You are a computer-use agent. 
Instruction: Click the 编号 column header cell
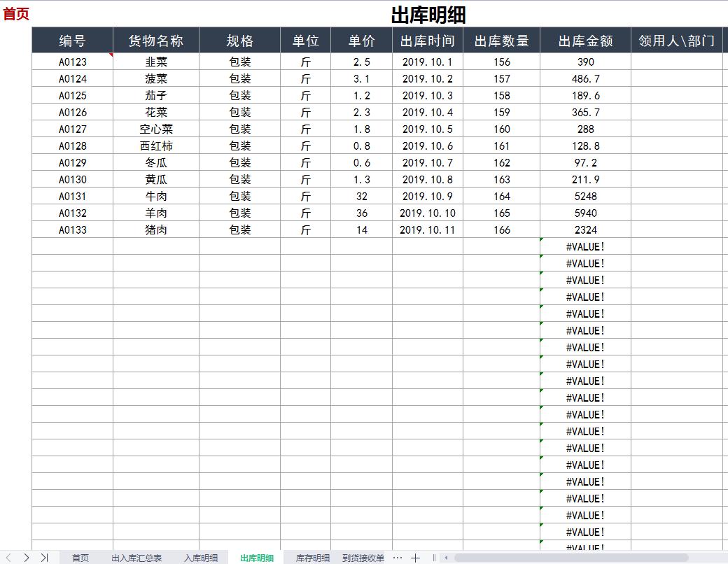pyautogui.click(x=71, y=40)
